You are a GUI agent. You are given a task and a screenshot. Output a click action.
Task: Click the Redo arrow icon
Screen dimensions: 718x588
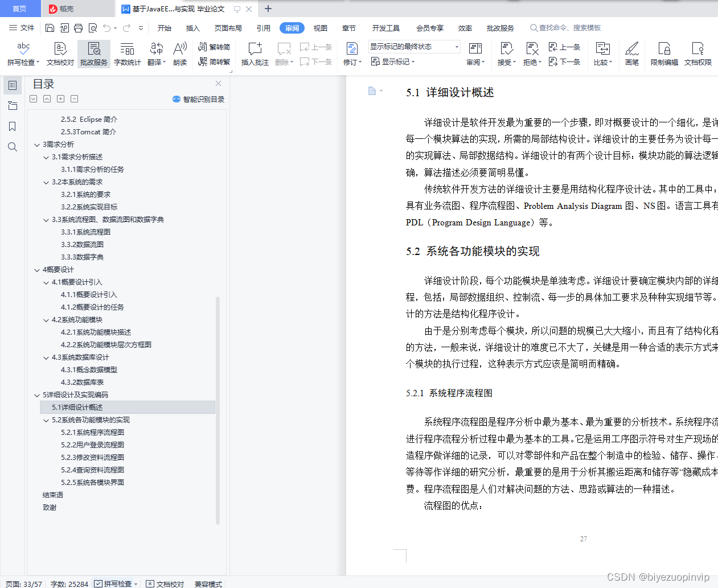126,28
